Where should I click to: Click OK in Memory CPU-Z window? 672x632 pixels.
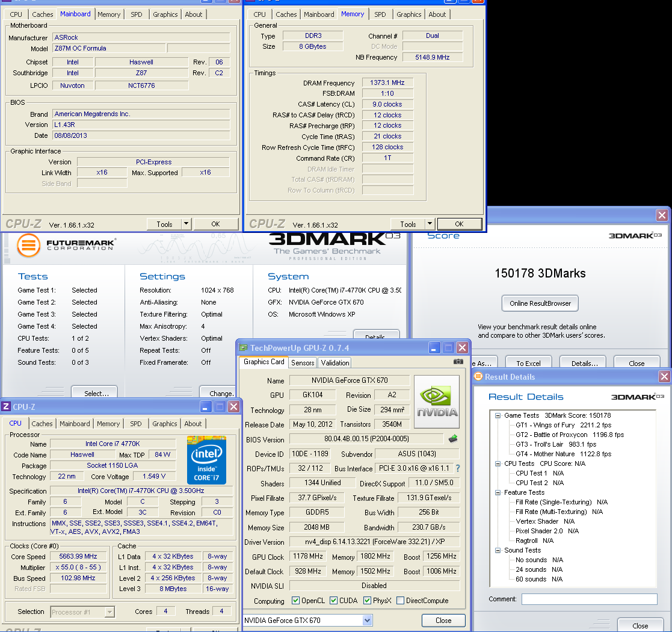tap(459, 224)
